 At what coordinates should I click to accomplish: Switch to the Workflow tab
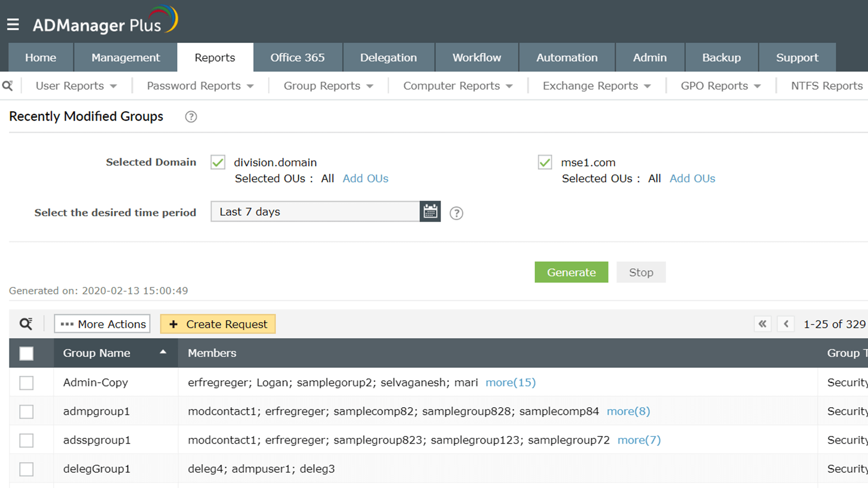click(x=477, y=57)
